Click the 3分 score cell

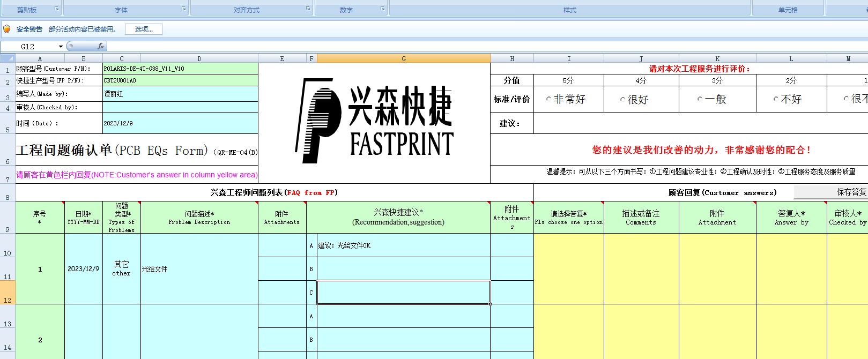(717, 80)
